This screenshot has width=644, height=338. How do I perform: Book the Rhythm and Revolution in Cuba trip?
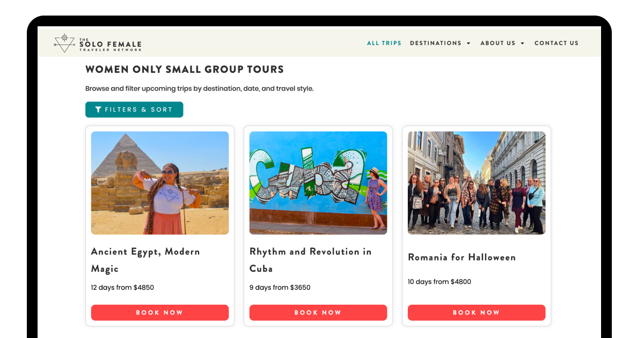point(318,312)
